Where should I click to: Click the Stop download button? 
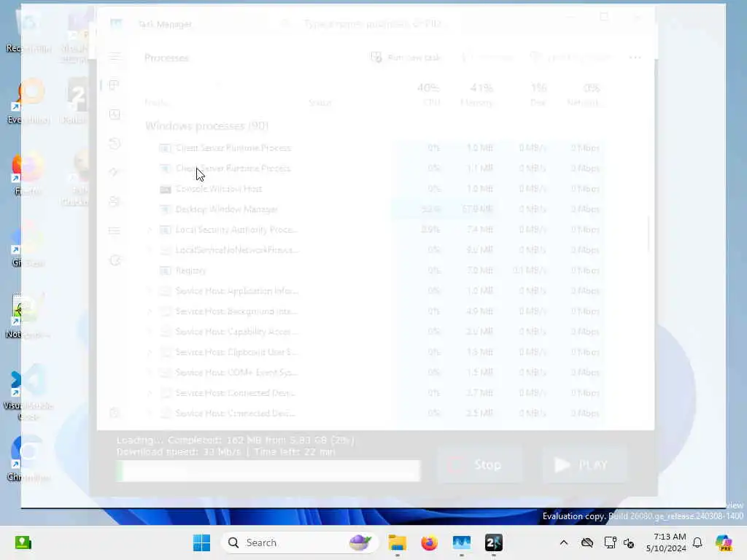tap(479, 464)
